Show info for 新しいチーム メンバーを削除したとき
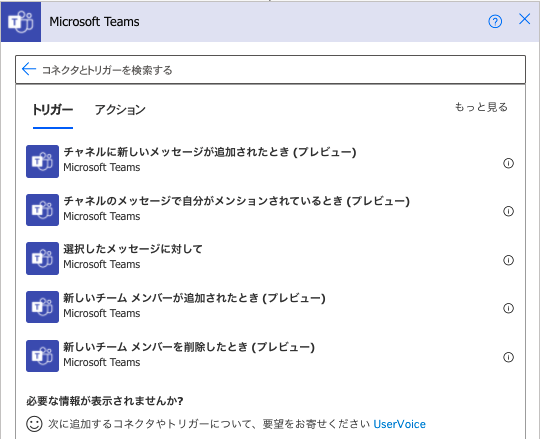Screen dimensions: 540x439 (508, 357)
